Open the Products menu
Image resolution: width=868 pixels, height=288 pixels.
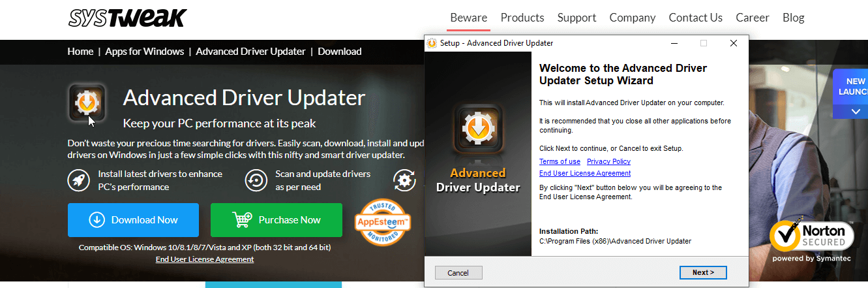522,18
